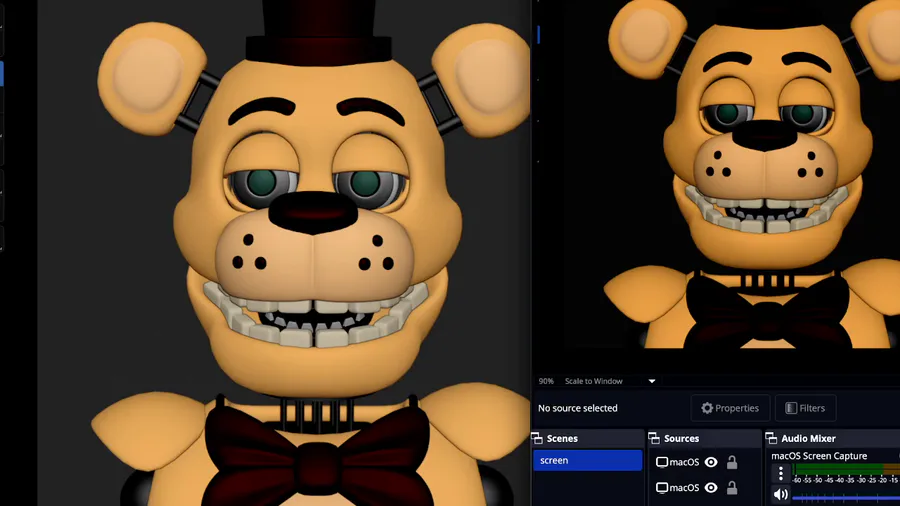
Task: Open the Properties gear button
Action: coord(730,408)
